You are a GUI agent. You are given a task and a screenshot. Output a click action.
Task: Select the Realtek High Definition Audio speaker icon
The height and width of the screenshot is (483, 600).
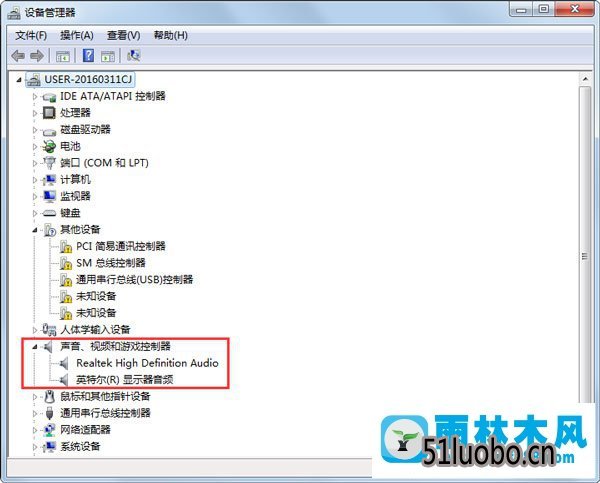64,363
